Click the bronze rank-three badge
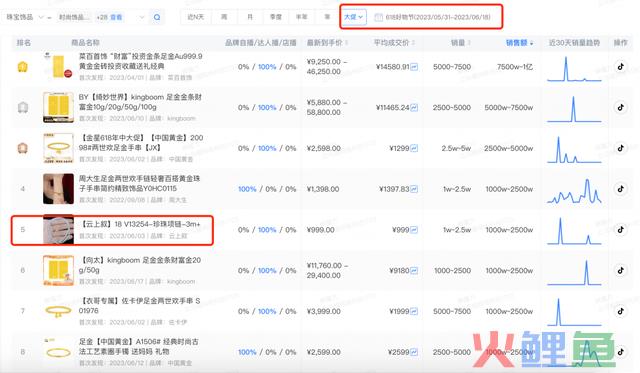The image size is (640, 373). pos(23,148)
